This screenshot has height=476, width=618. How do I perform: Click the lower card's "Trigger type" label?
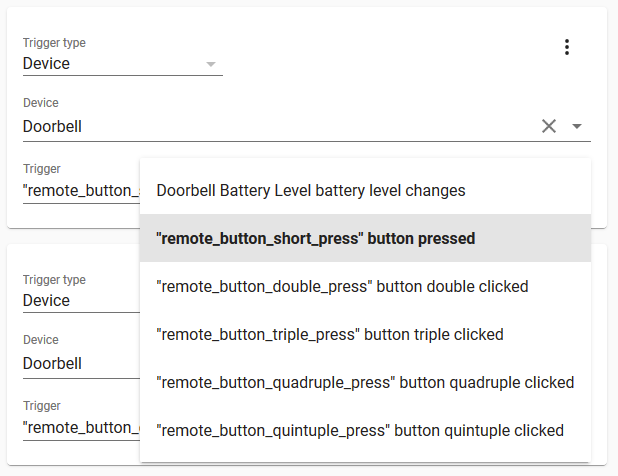click(54, 280)
